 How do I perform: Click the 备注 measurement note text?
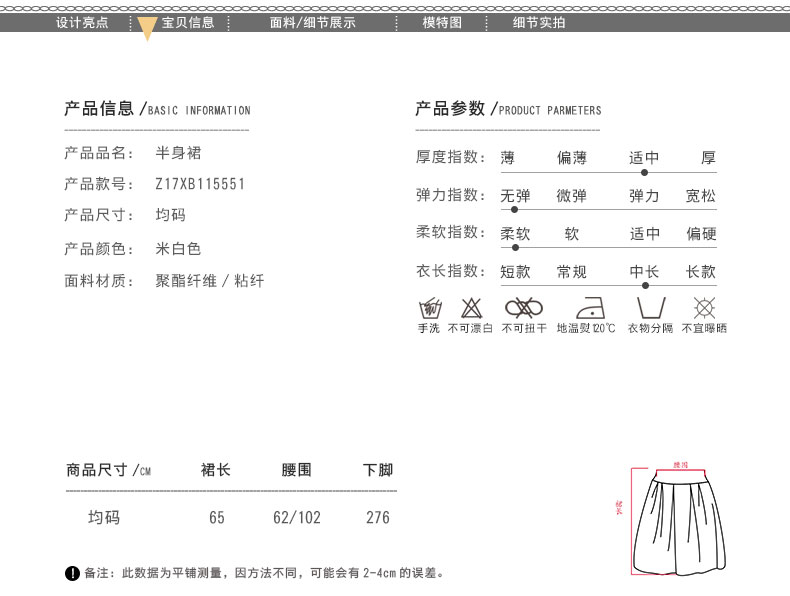click(x=265, y=573)
